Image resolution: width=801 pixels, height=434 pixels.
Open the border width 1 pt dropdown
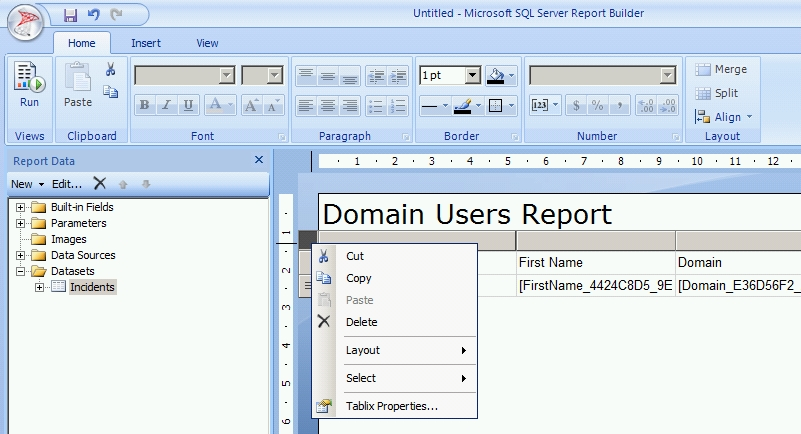coord(472,75)
